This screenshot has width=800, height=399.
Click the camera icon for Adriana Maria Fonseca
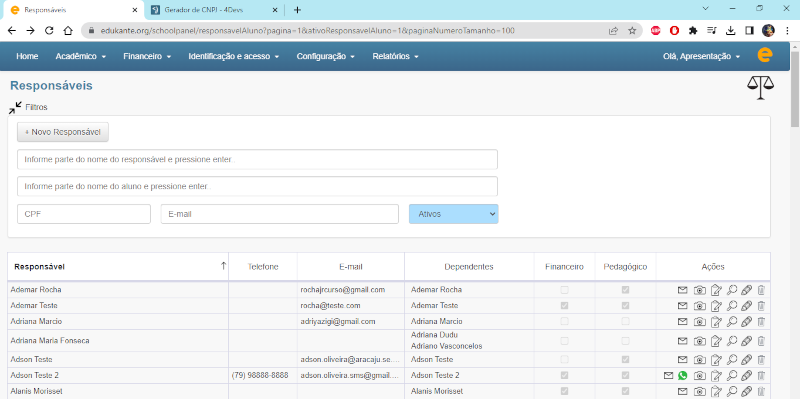(700, 341)
